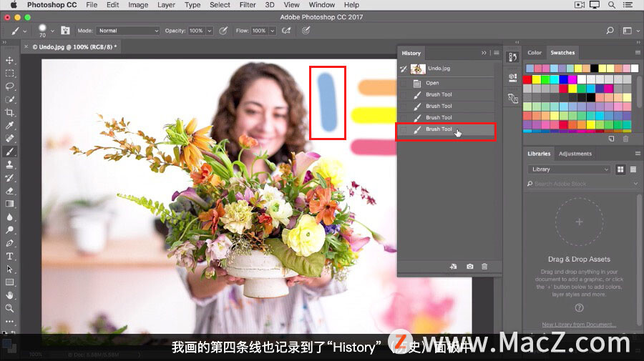This screenshot has height=361, width=644.
Task: Select the Zoom tool
Action: (x=9, y=309)
